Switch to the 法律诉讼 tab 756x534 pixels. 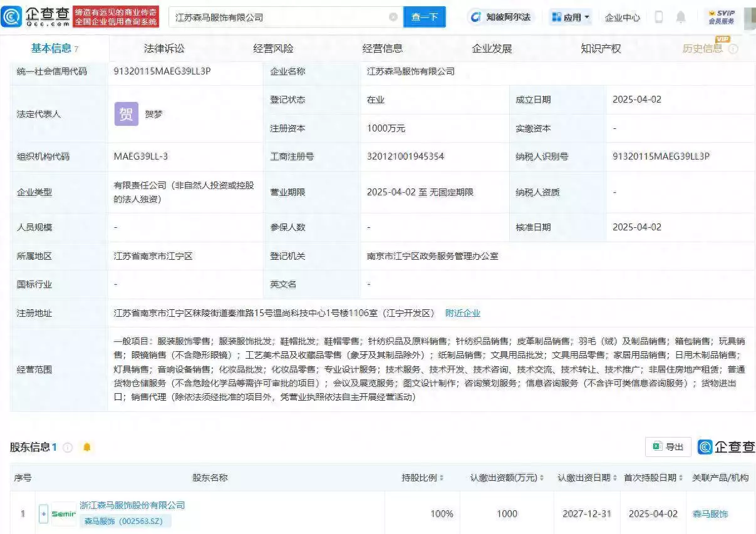pos(164,49)
